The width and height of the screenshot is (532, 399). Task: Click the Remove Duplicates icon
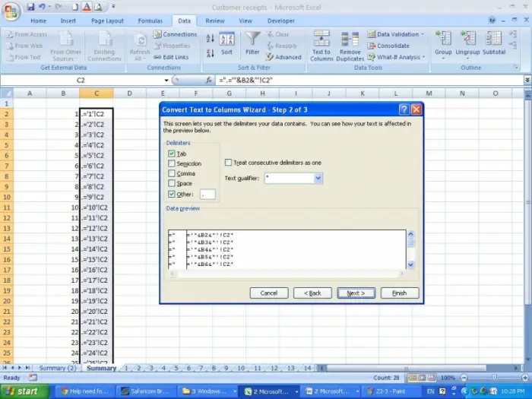350,46
